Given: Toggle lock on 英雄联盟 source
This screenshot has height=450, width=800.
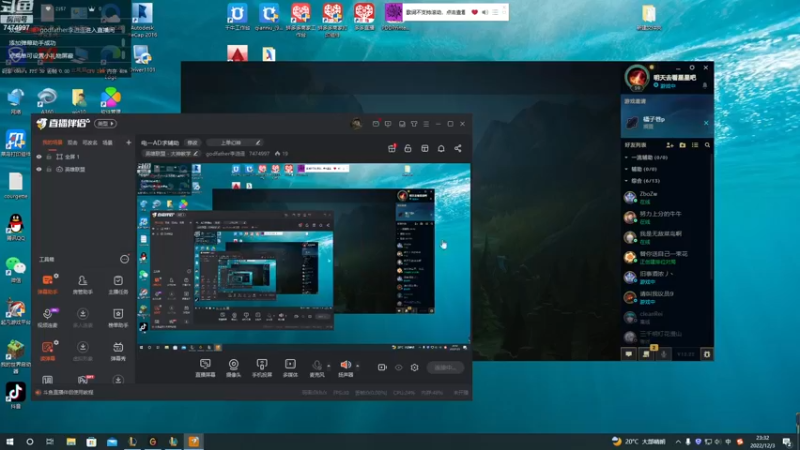Looking at the screenshot, I should click(49, 169).
